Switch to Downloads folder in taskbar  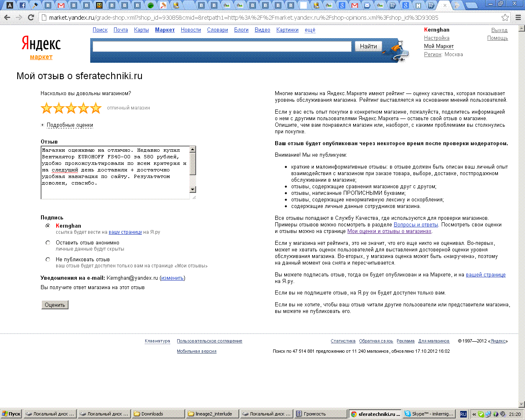pyautogui.click(x=158, y=414)
